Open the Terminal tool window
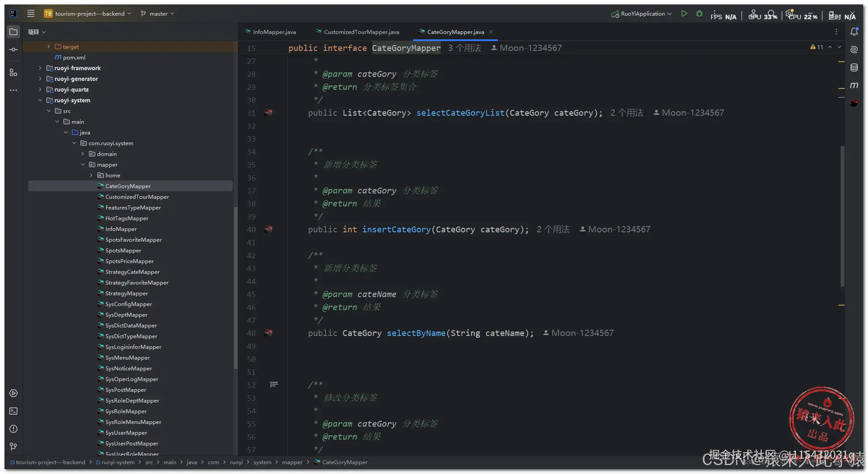Screen dimensions: 868x474 (13, 411)
